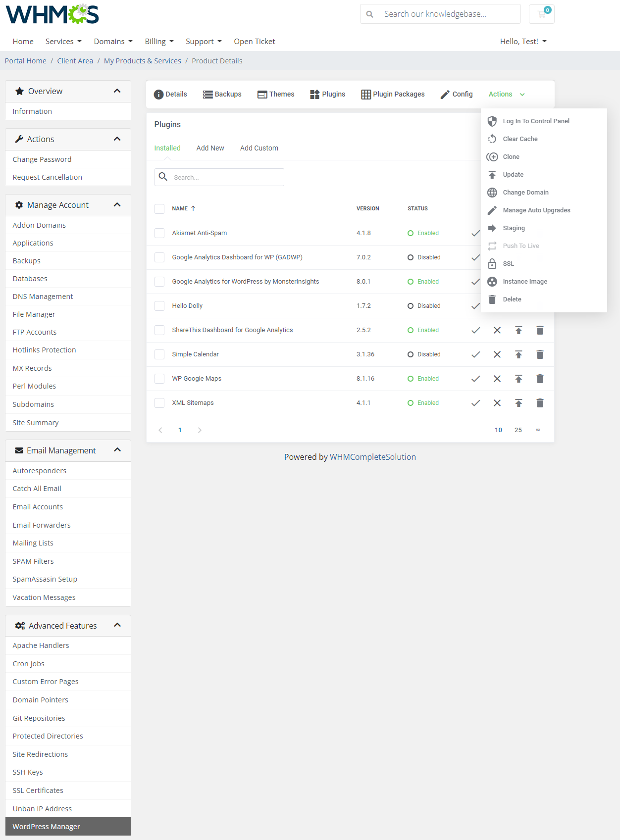The image size is (620, 840).
Task: Set page size to 25 entries
Action: point(518,430)
